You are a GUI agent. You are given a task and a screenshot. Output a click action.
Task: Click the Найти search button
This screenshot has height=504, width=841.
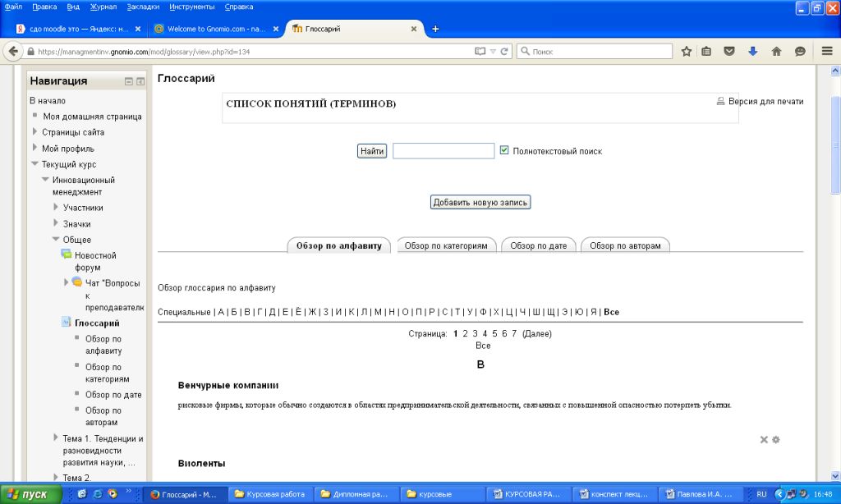[372, 151]
